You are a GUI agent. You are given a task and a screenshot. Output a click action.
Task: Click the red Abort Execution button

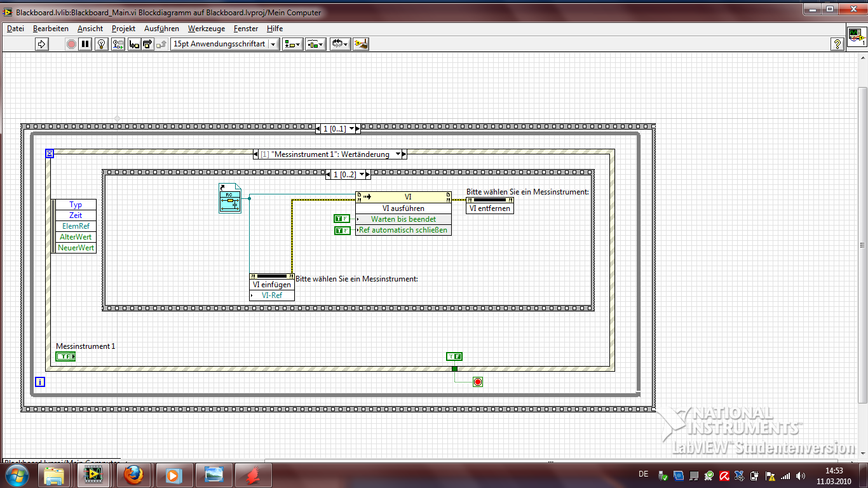(x=71, y=44)
